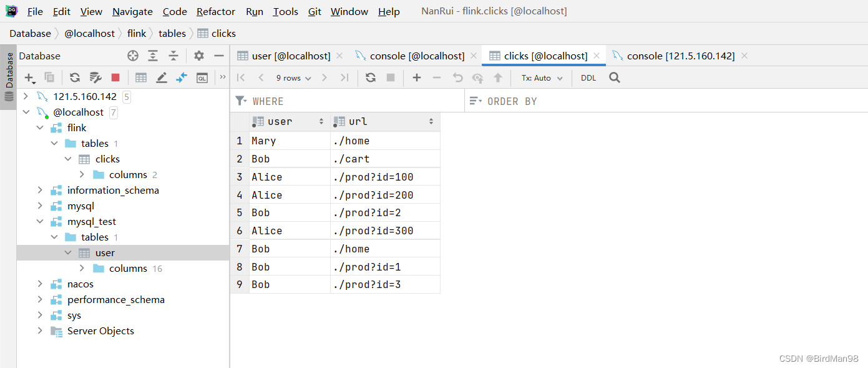The image size is (868, 368).
Task: Close the clicks [@localhost] tab
Action: pos(597,56)
